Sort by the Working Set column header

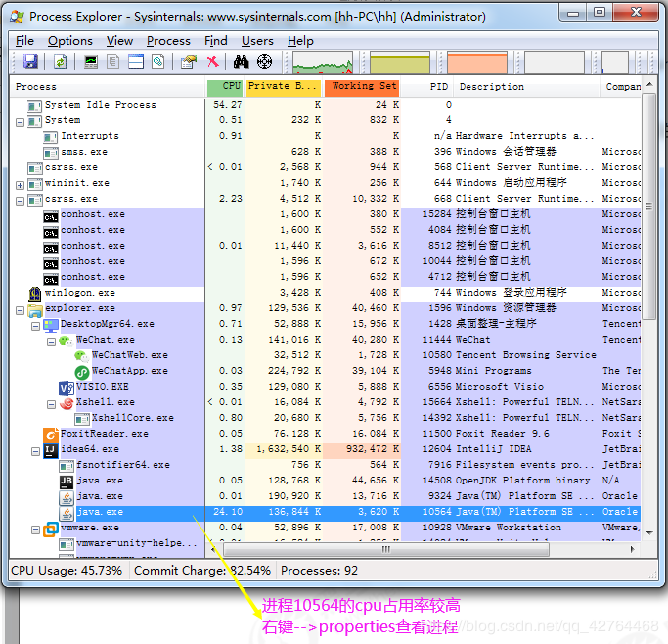point(362,87)
